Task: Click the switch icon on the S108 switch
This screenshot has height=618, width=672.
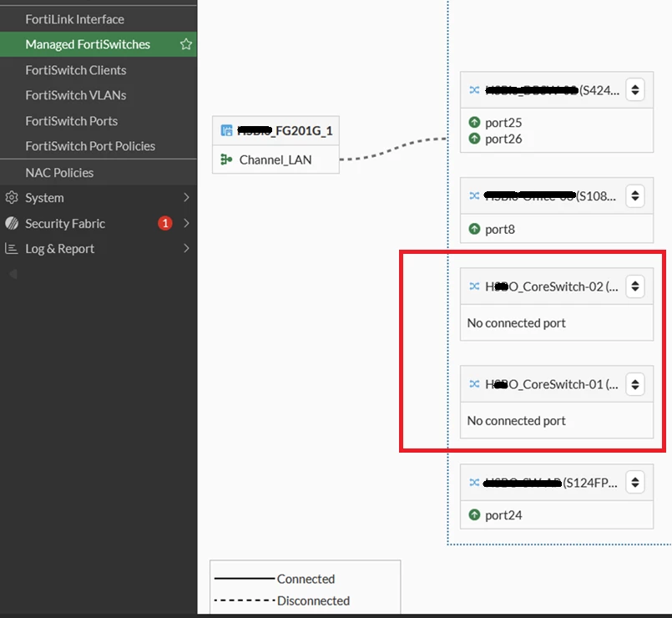Action: tap(474, 196)
